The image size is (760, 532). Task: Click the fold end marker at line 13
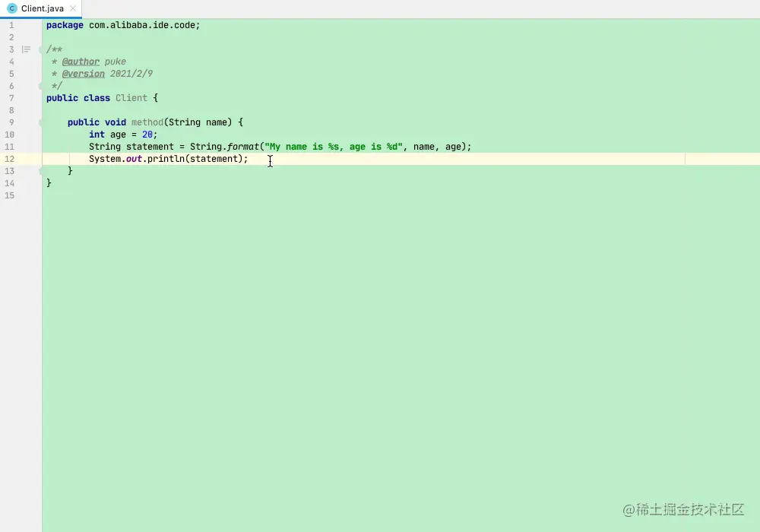pyautogui.click(x=41, y=170)
